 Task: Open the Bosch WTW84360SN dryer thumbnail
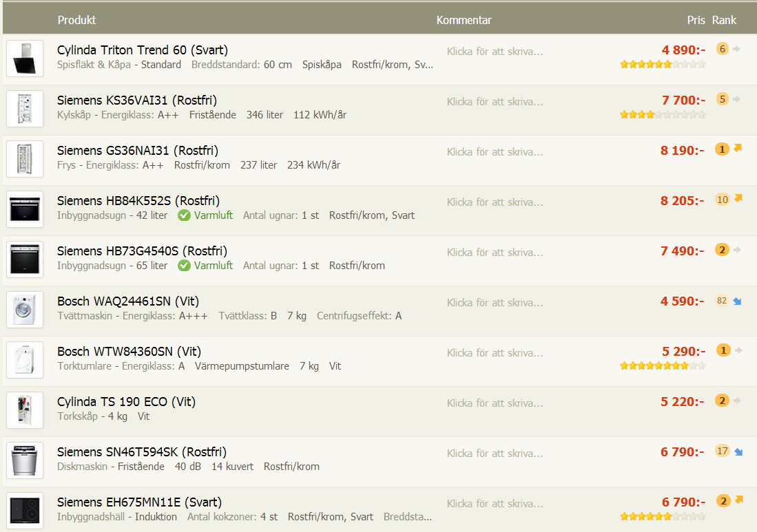click(x=25, y=359)
